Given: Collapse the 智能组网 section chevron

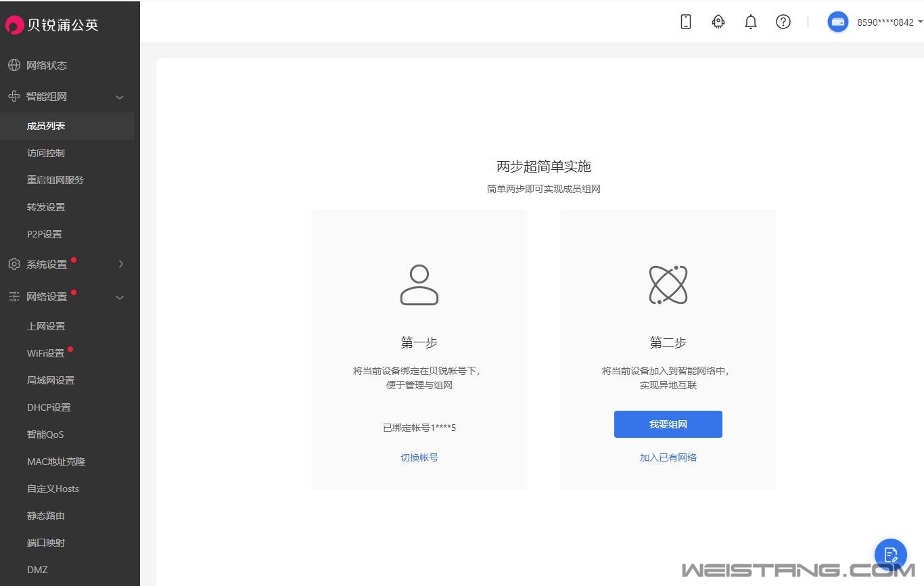Looking at the screenshot, I should (x=120, y=97).
